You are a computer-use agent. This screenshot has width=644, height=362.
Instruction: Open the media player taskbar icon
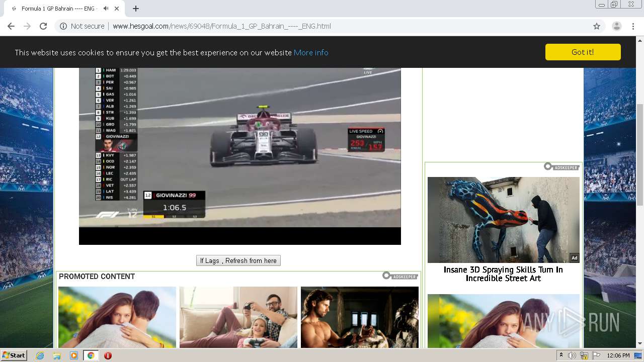tap(74, 355)
